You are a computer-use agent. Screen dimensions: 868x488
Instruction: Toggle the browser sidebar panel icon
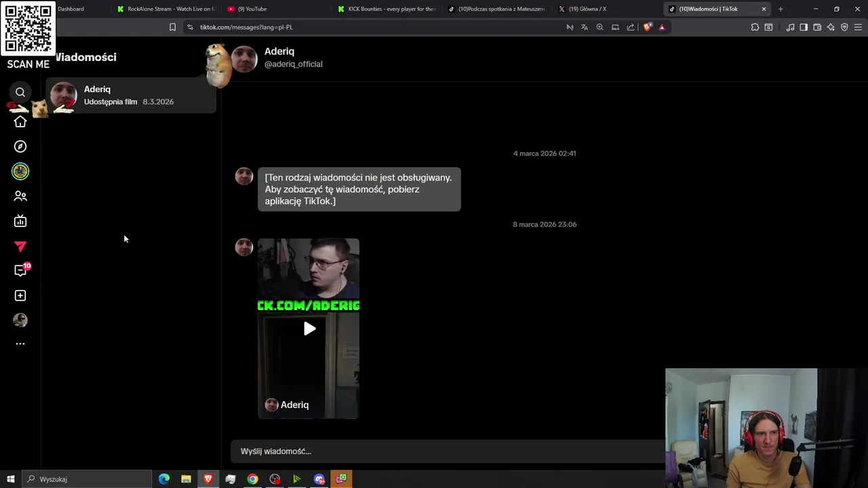coord(804,27)
